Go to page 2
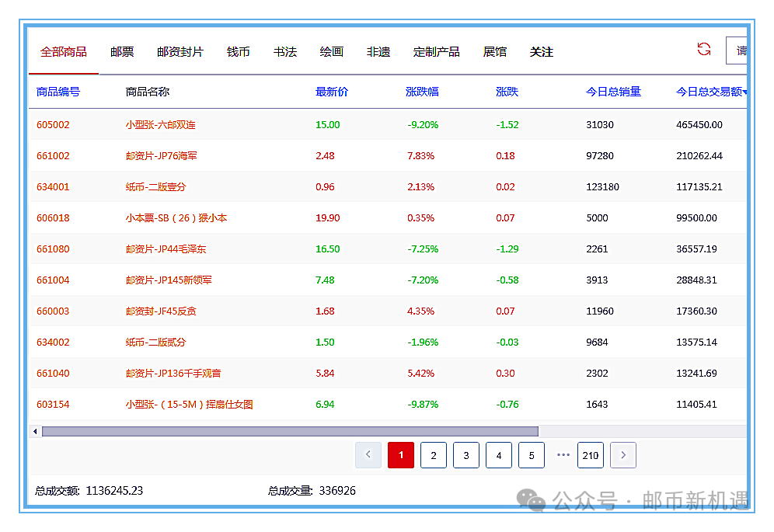 pyautogui.click(x=434, y=455)
